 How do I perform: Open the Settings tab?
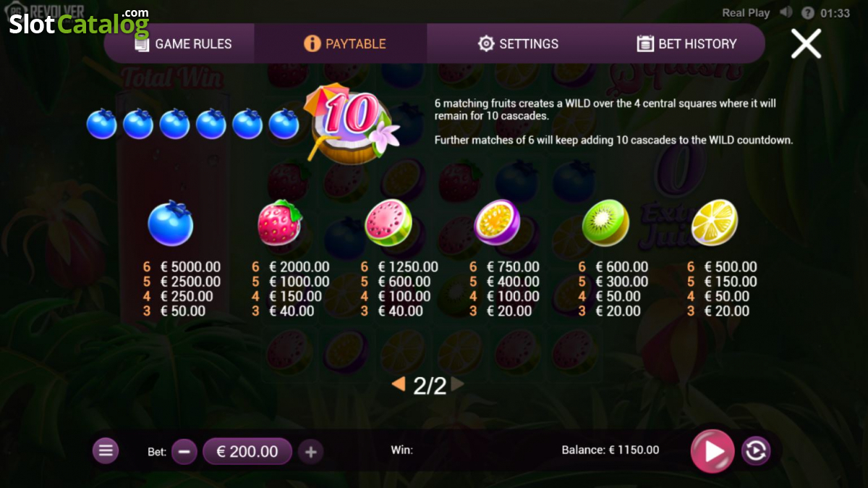(x=518, y=43)
